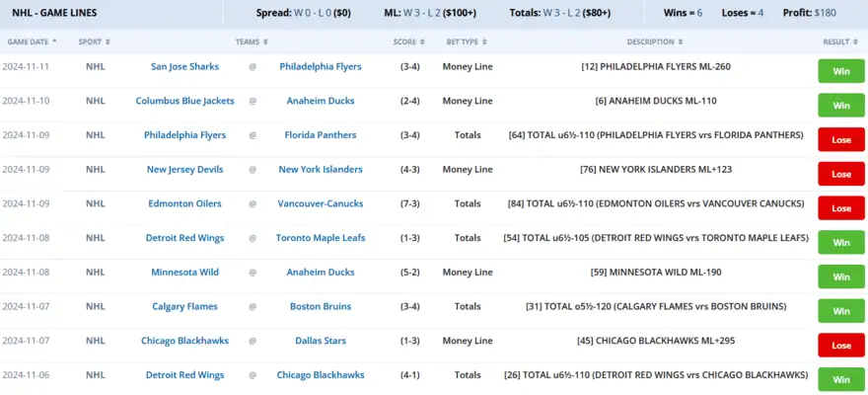Click the Loses = 4 counter

point(743,13)
